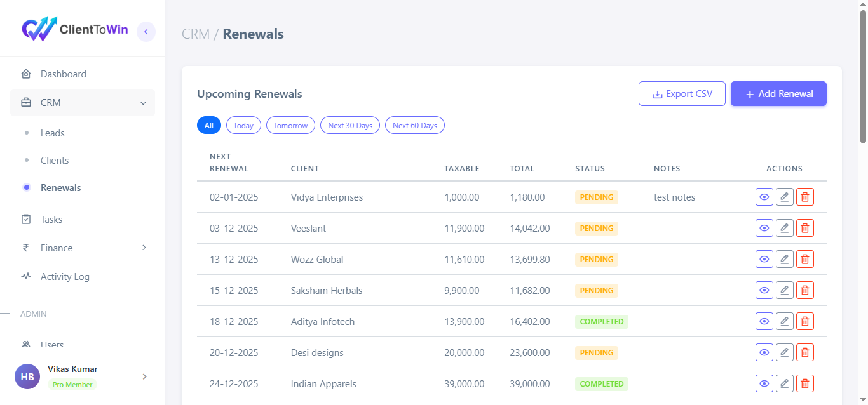This screenshot has width=868, height=405.
Task: Select the Tomorrow filter chip
Action: tap(290, 125)
